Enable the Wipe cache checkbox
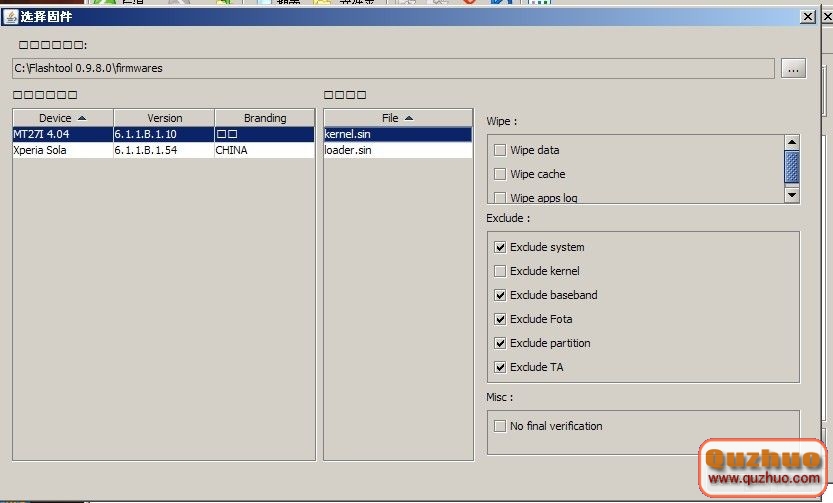 coord(500,174)
